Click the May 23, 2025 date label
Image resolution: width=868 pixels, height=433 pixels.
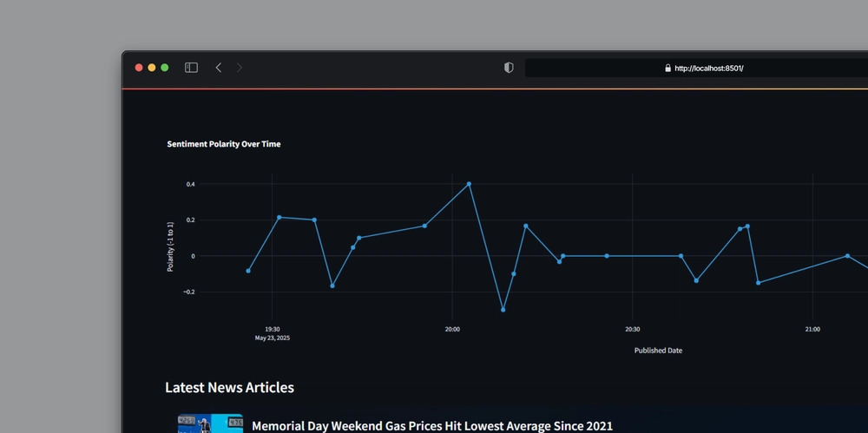(273, 338)
